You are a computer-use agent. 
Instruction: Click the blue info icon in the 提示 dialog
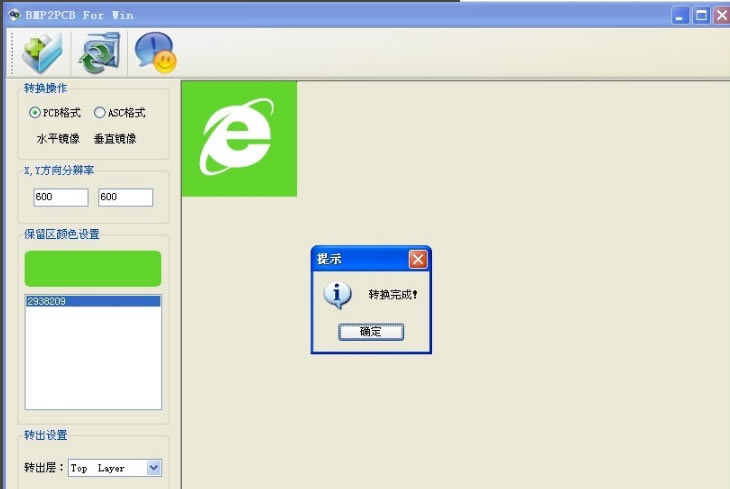[x=337, y=295]
